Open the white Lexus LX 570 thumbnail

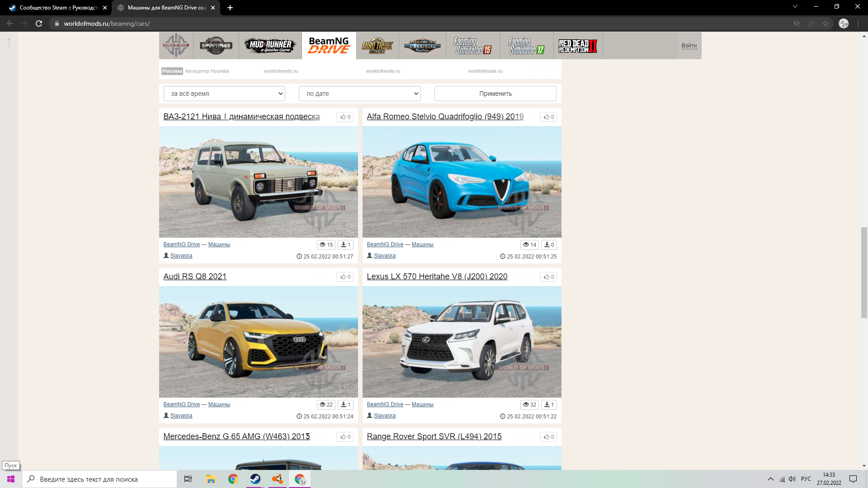pyautogui.click(x=462, y=342)
